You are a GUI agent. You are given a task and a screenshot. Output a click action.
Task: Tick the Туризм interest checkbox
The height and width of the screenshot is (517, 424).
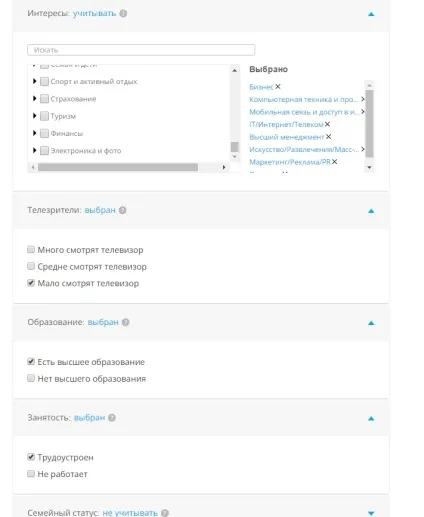point(44,116)
